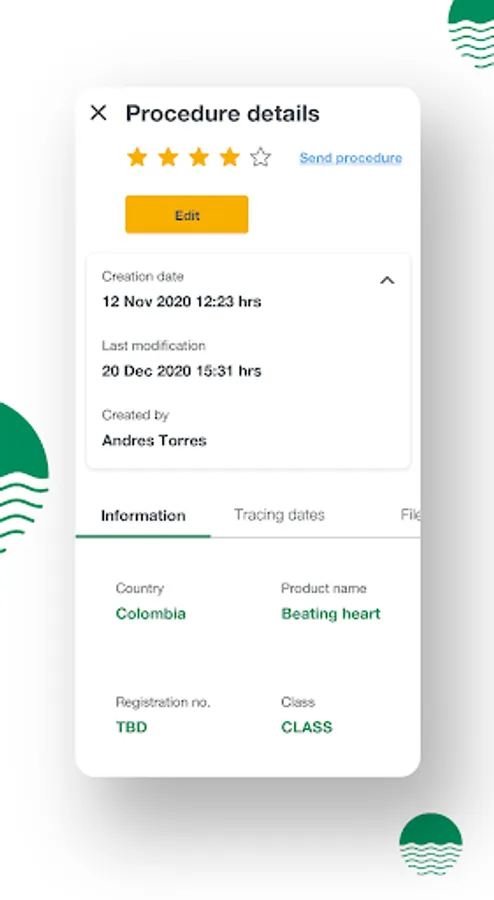This screenshot has height=900, width=494.
Task: Collapse the creation details card chevron
Action: (387, 280)
